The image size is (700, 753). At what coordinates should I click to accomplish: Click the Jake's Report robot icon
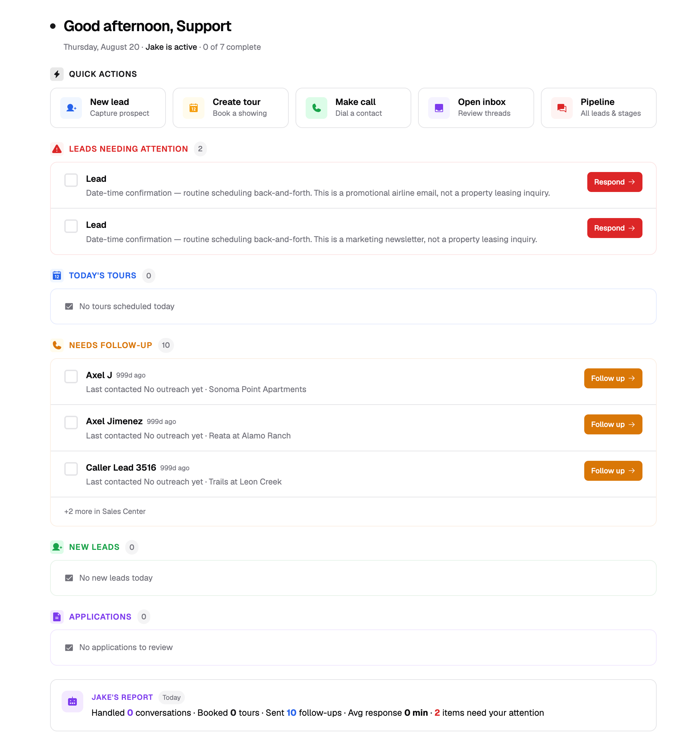click(72, 702)
